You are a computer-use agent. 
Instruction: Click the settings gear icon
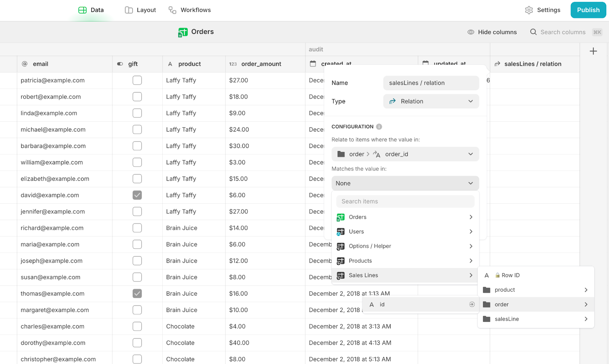click(529, 10)
